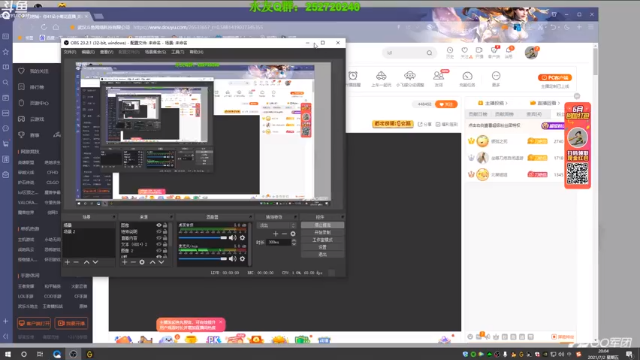Viewport: 640px width, 360px height.
Task: Toggle visibility eye of the second source
Action: click(159, 231)
